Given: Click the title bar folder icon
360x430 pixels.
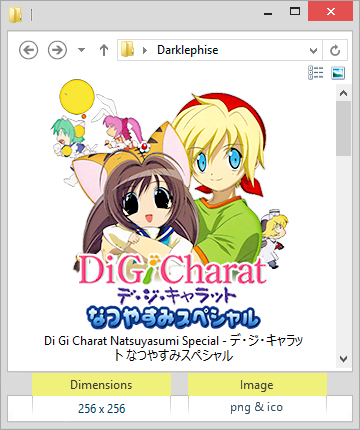Looking at the screenshot, I should [15, 15].
